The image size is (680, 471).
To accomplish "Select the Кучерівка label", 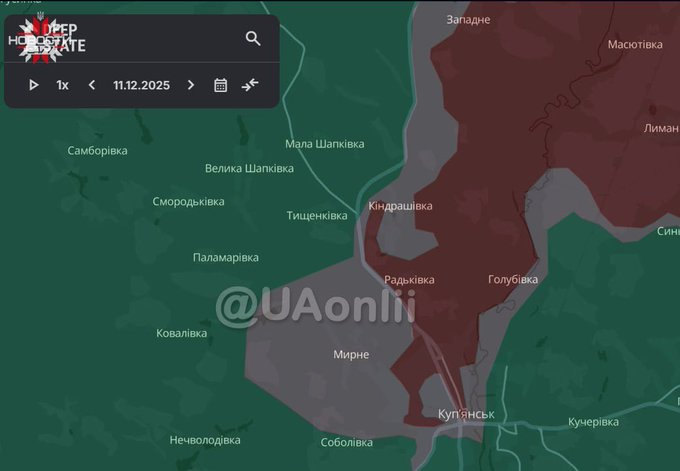I will tap(594, 422).
